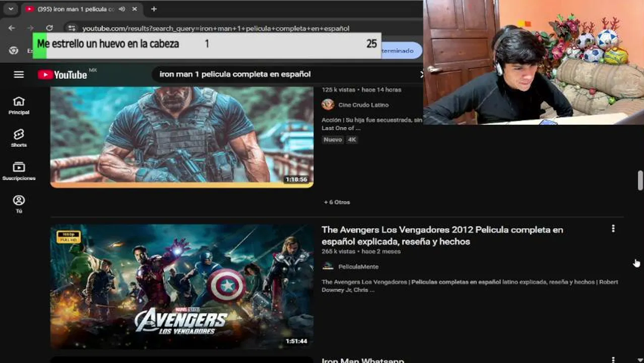Image resolution: width=644 pixels, height=363 pixels.
Task: Open options menu for Iron Man Whatsapp video
Action: (613, 360)
